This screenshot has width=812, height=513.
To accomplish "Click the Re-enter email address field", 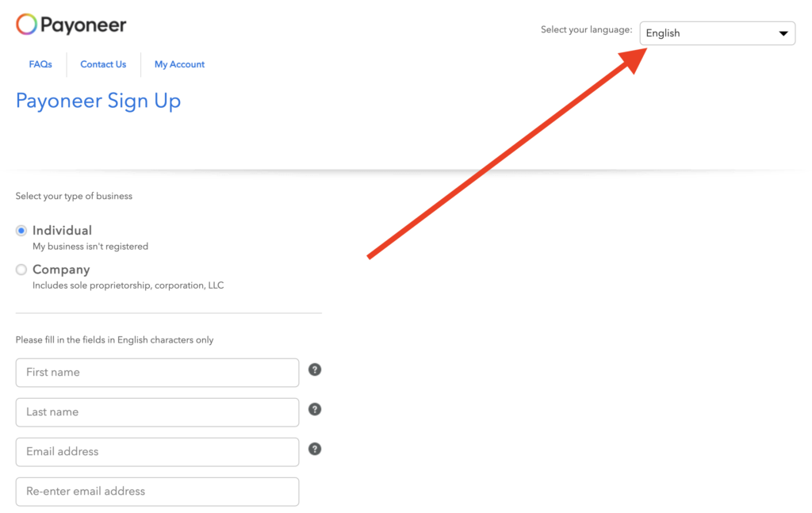I will 157,492.
